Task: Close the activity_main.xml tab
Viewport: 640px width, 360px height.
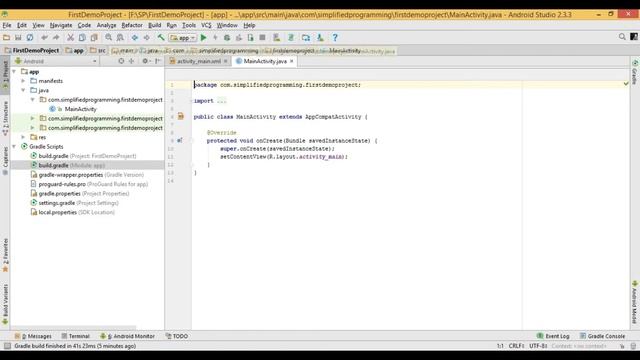Action: tap(225, 61)
